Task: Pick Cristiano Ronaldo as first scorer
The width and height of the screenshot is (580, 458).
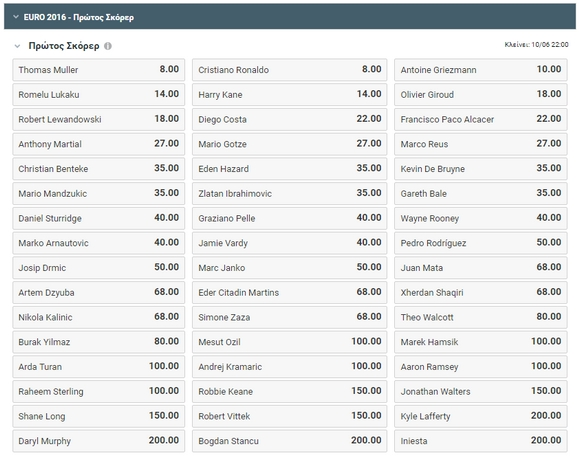Action: click(x=289, y=70)
